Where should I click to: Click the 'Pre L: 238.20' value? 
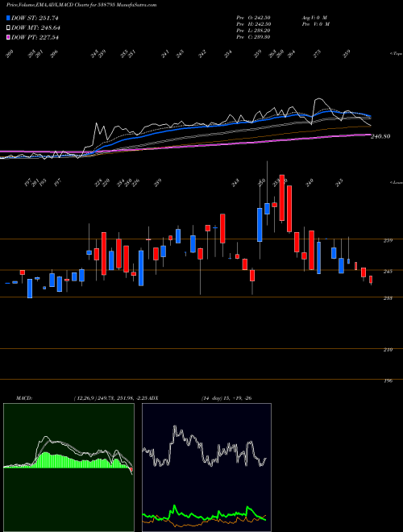pyautogui.click(x=253, y=31)
